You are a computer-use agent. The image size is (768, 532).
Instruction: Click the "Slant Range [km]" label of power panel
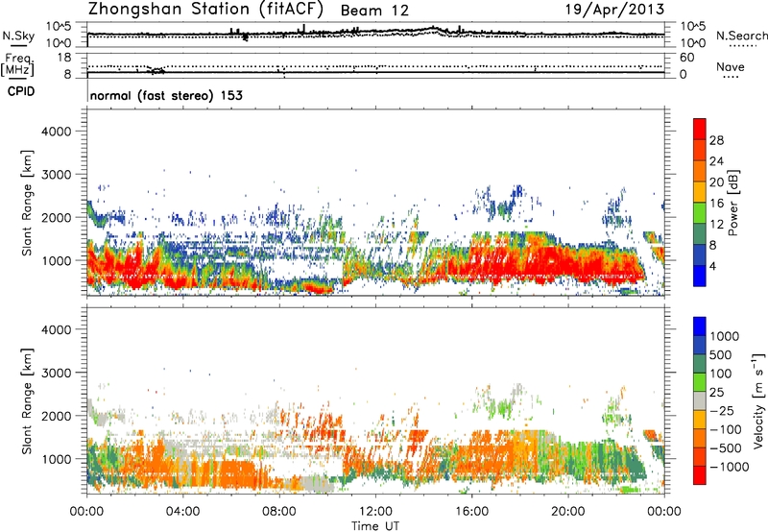[x=27, y=203]
